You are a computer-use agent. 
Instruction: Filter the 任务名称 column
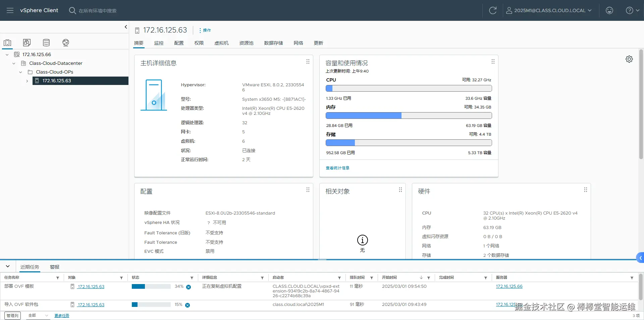coord(58,278)
